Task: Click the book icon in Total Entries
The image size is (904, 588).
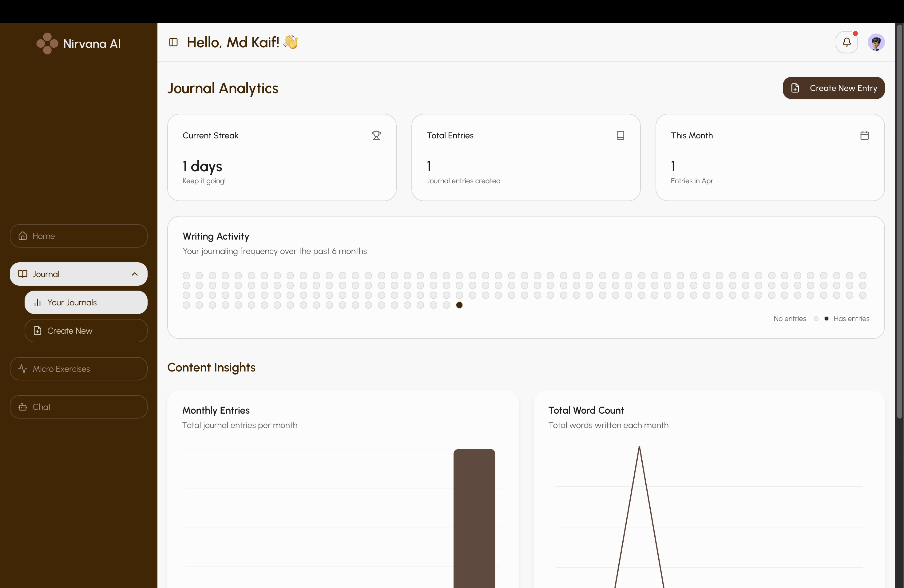Action: tap(620, 135)
